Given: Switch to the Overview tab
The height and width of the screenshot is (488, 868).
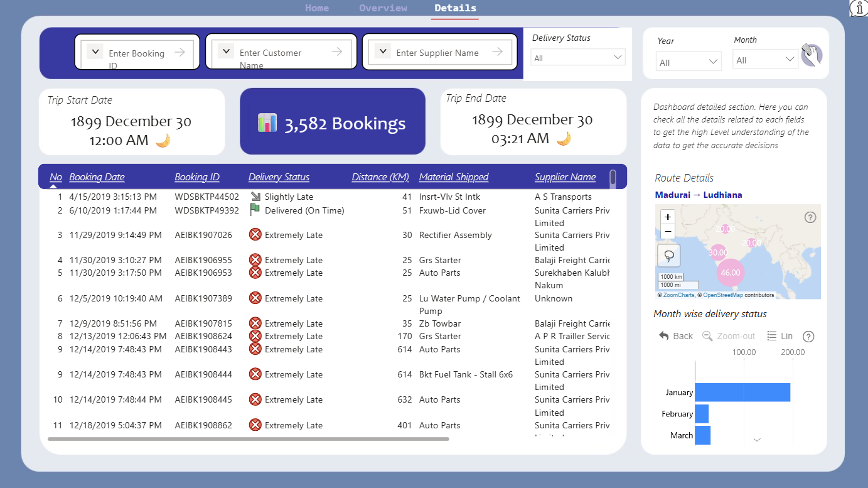Looking at the screenshot, I should pos(383,8).
